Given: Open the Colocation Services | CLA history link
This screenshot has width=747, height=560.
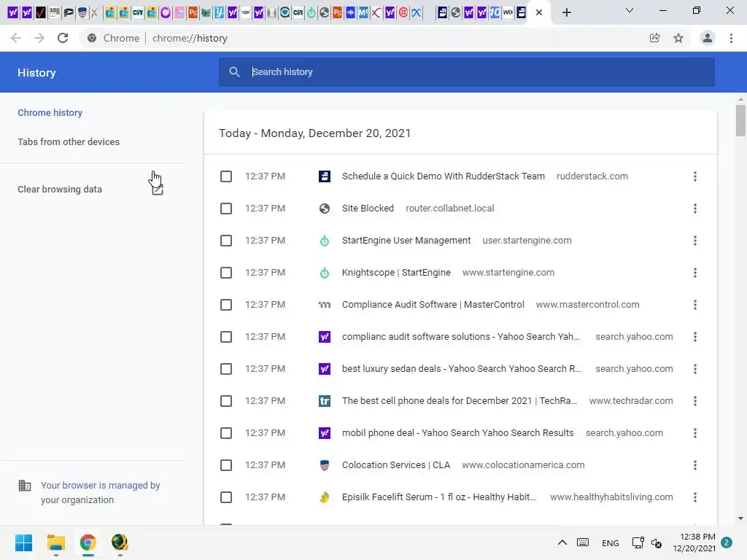Looking at the screenshot, I should tap(396, 465).
